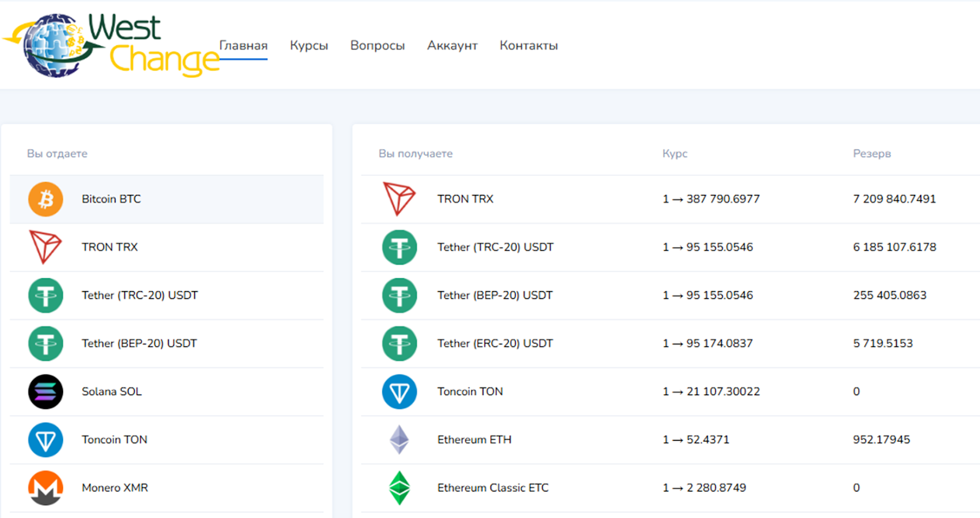
Task: Click reserve value 6 185 107.6178
Action: click(x=894, y=247)
